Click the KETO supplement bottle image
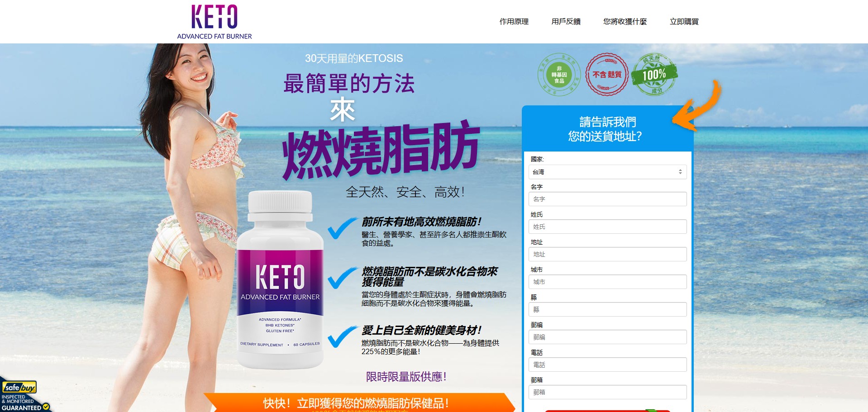The width and height of the screenshot is (868, 412). click(x=280, y=279)
